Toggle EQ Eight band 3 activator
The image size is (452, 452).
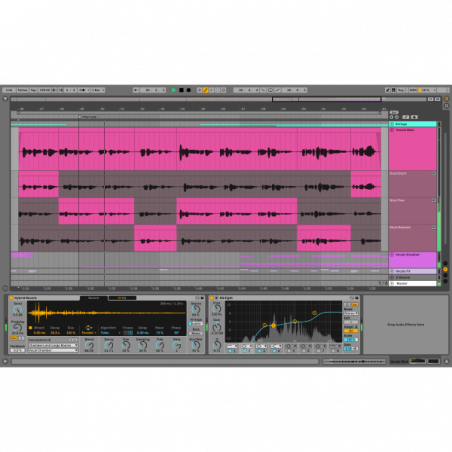coord(259,351)
